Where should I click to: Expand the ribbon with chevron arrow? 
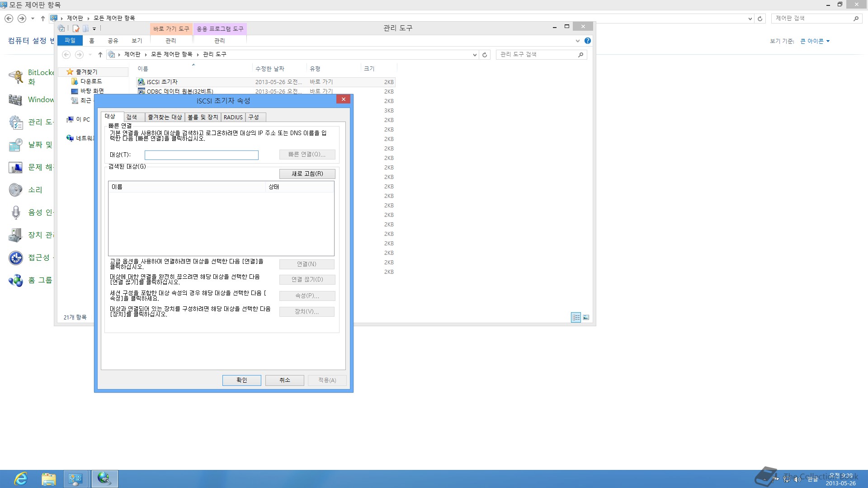tap(577, 41)
